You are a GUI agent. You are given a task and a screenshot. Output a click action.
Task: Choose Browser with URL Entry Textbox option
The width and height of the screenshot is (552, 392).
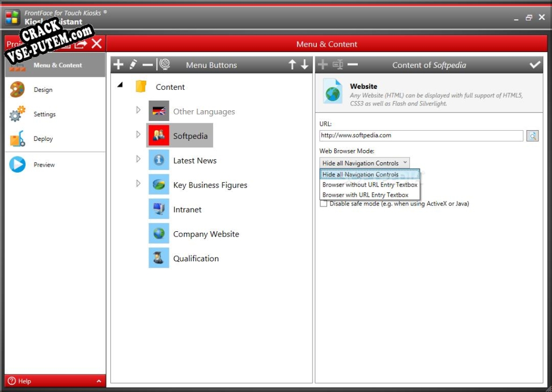tap(365, 195)
